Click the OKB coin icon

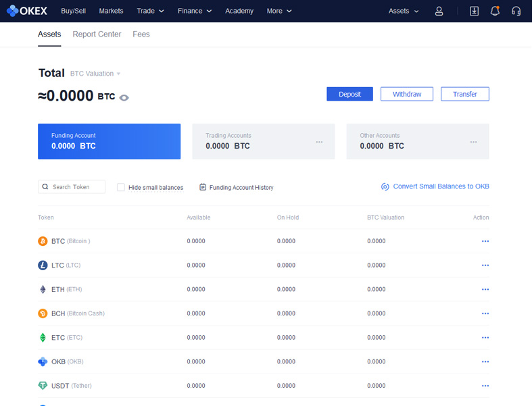coord(43,361)
